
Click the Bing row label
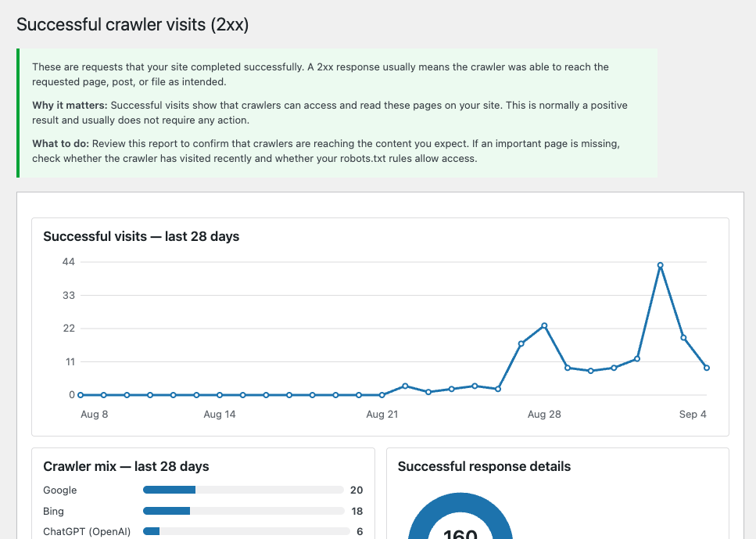tap(53, 511)
